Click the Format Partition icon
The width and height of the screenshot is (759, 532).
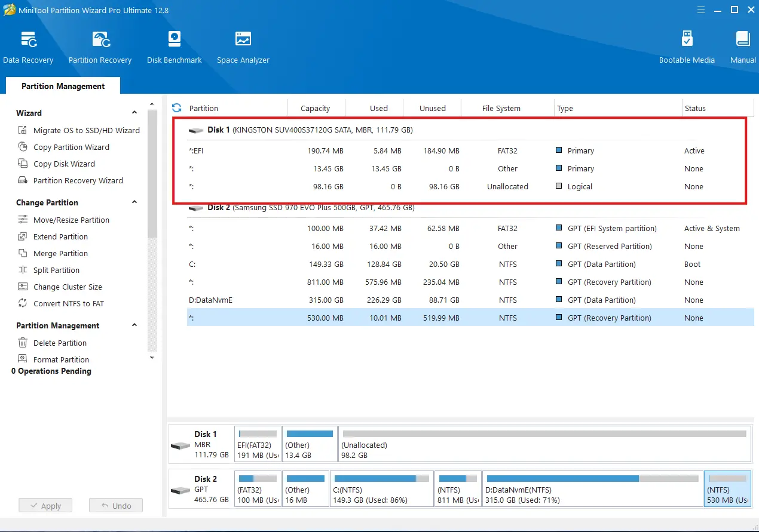point(23,359)
